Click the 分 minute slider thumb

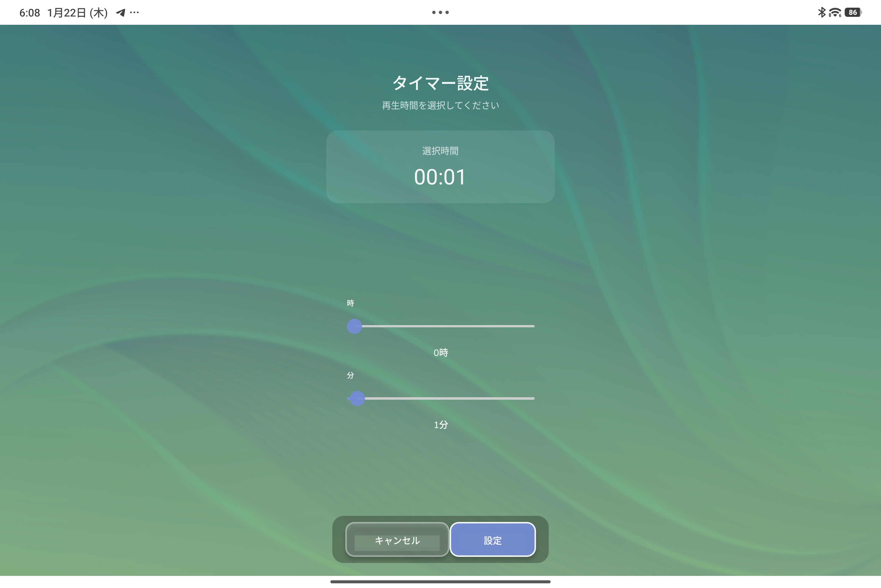coord(357,398)
